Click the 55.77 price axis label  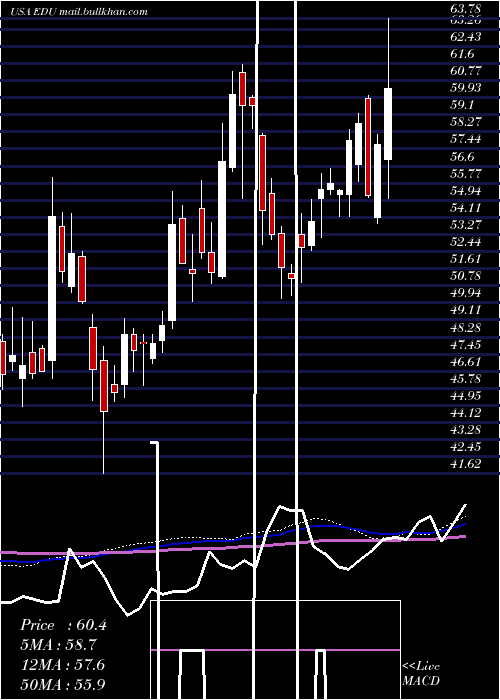coord(466,173)
